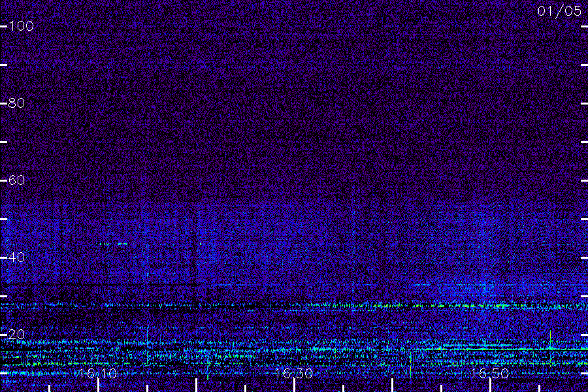The width and height of the screenshot is (588, 392).
Task: Click the 16:10 time axis label
Action: click(97, 374)
